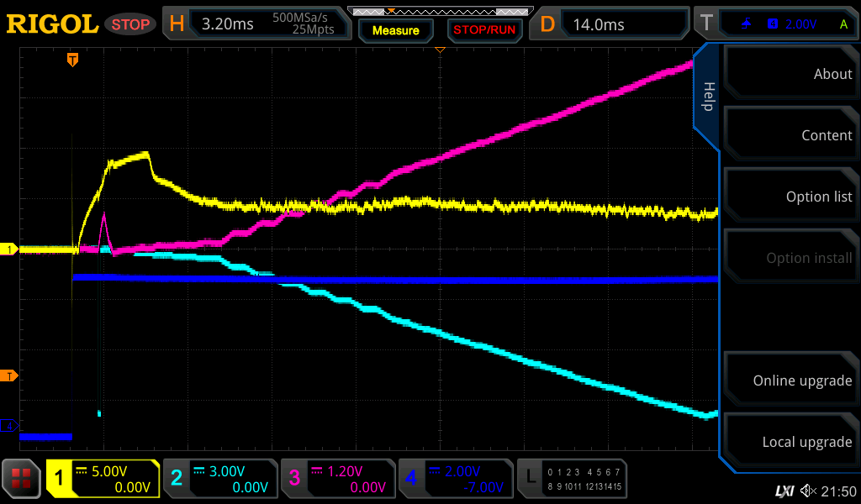This screenshot has width=861, height=504.
Task: Click the muted speaker sound icon
Action: tap(808, 491)
